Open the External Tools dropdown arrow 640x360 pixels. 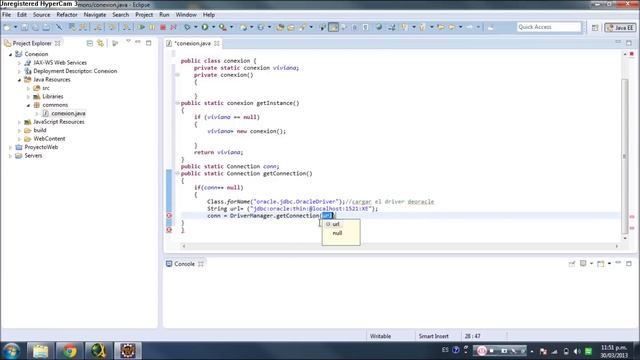(x=231, y=27)
